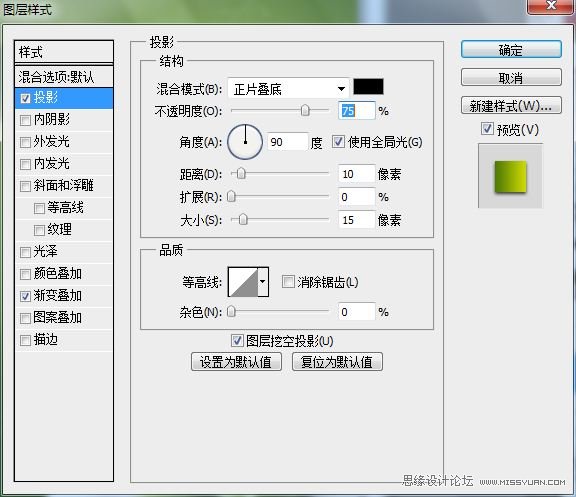Enable the 光泽 checkbox
Image resolution: width=576 pixels, height=497 pixels.
tap(25, 252)
